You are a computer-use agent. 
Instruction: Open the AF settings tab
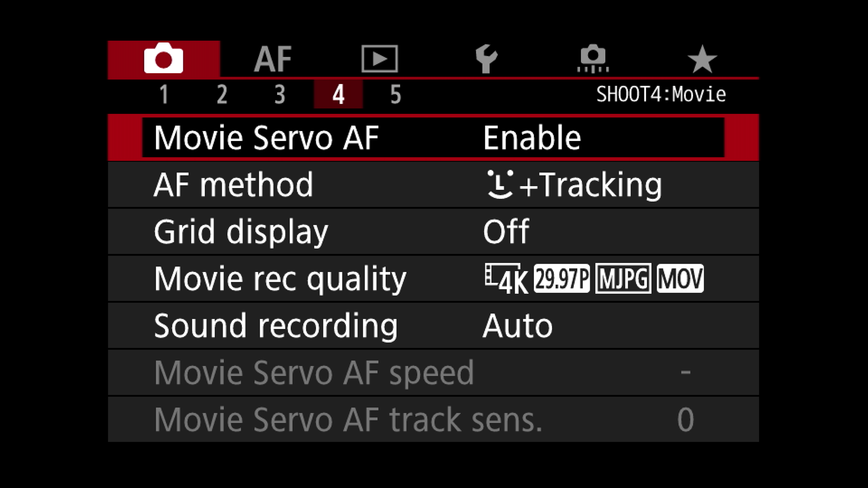273,59
